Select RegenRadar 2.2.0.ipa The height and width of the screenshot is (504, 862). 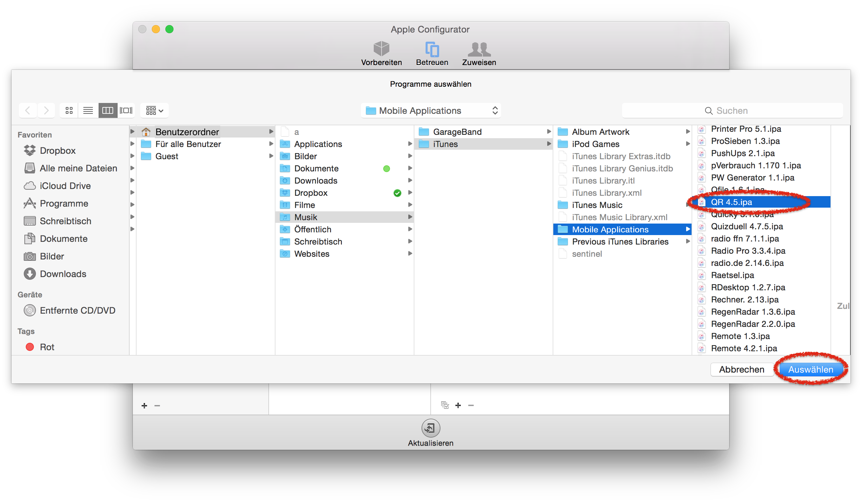(762, 324)
